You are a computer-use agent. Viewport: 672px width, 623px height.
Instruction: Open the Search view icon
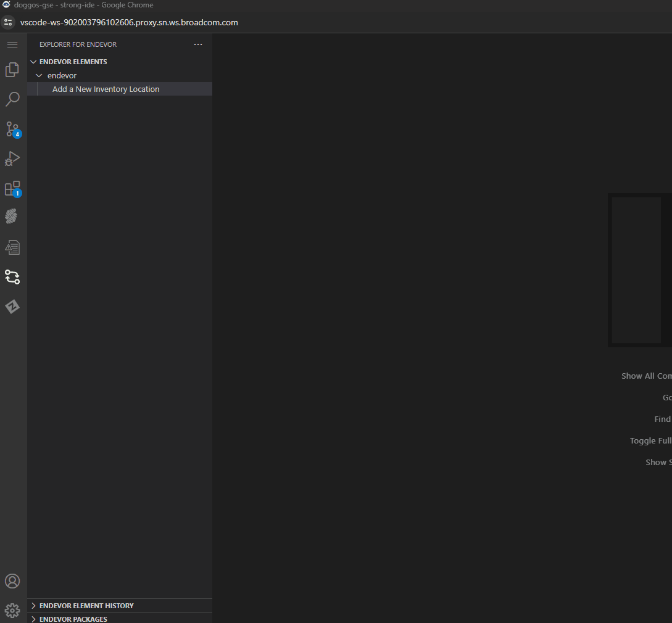click(x=12, y=99)
